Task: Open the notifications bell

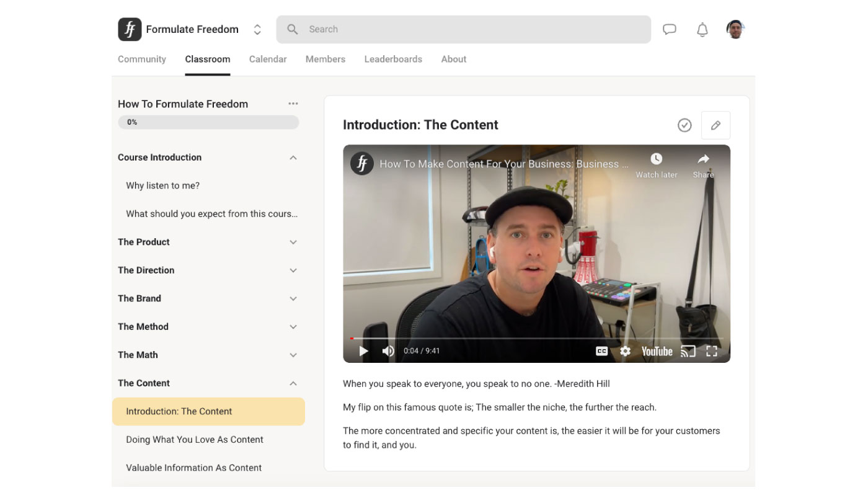Action: click(702, 29)
